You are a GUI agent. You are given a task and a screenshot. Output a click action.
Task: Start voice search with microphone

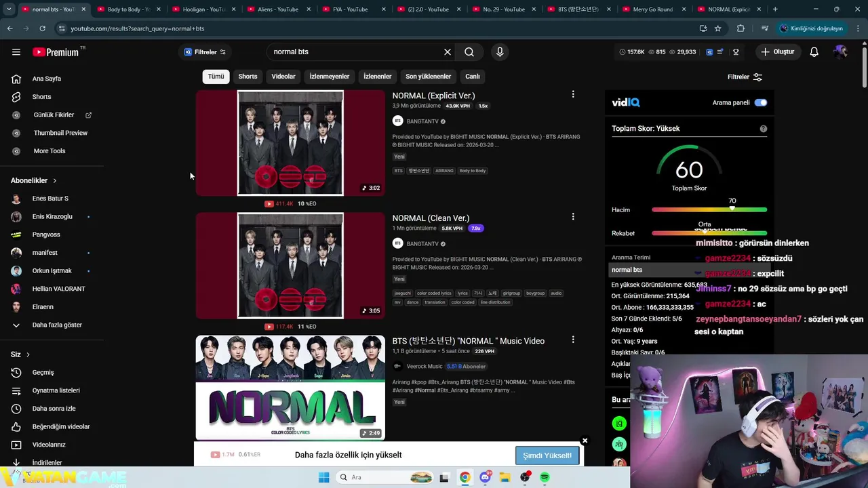tap(500, 52)
